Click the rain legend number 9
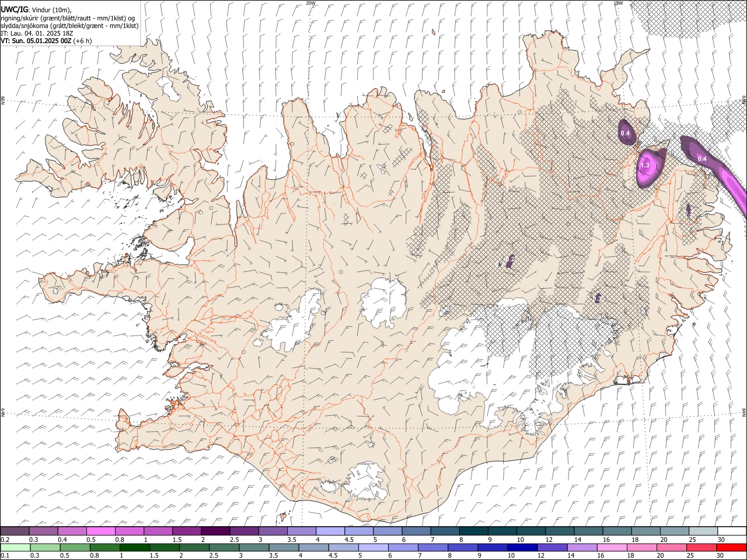Image resolution: width=747 pixels, height=560 pixels. pos(482,556)
